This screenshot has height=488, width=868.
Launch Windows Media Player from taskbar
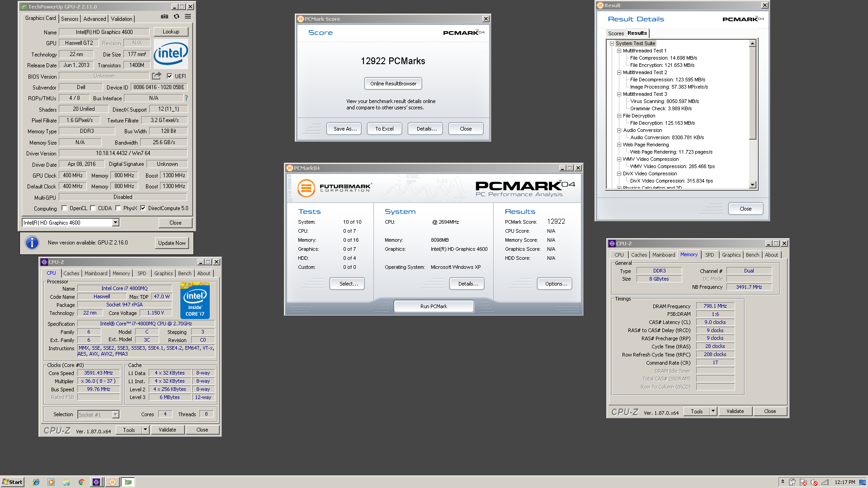coord(51,482)
